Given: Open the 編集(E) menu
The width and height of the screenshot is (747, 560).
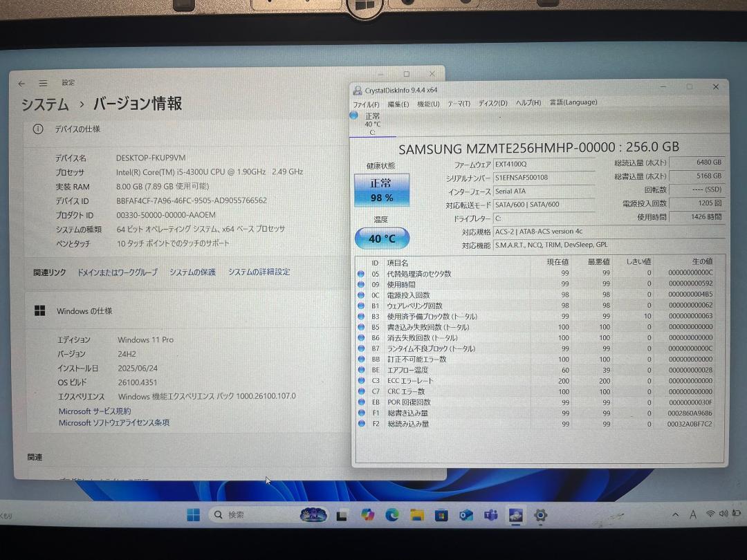Looking at the screenshot, I should [398, 104].
